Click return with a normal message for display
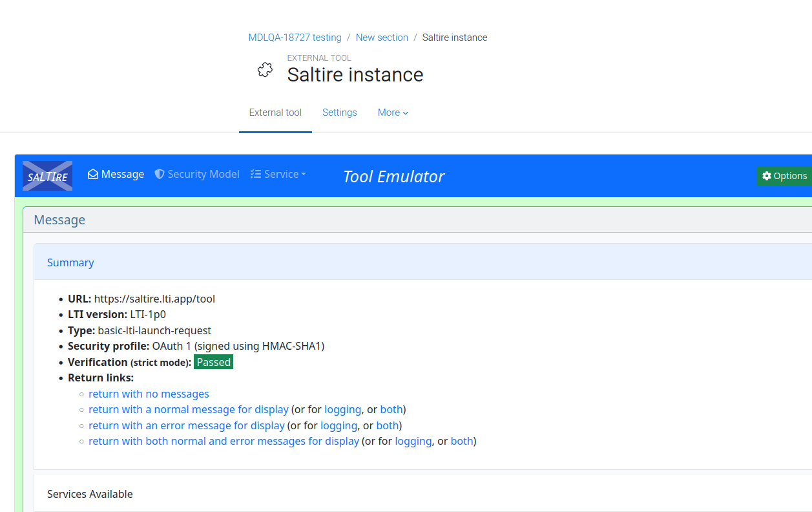This screenshot has width=812, height=512. pos(189,409)
